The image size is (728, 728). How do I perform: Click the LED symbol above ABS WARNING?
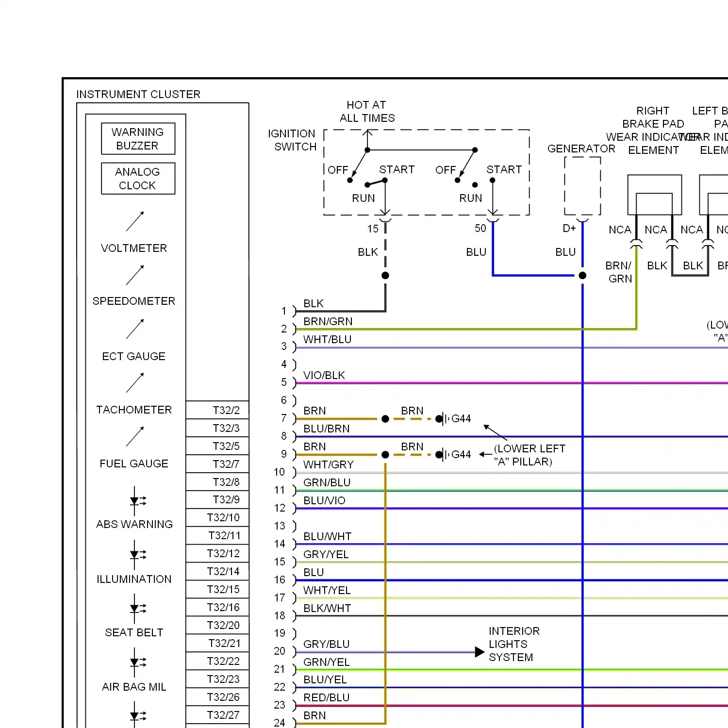pos(138,501)
